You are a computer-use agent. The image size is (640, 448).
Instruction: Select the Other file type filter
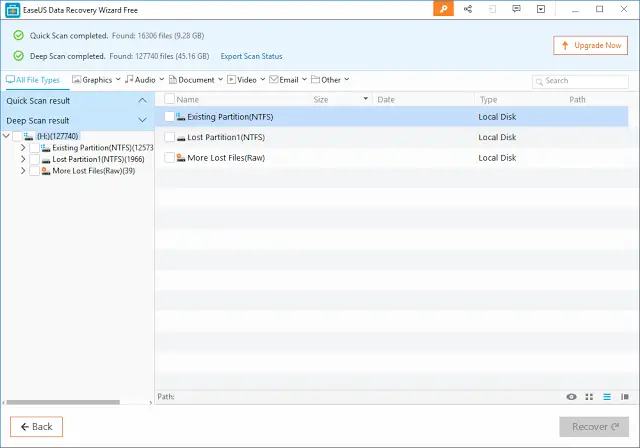pyautogui.click(x=326, y=80)
